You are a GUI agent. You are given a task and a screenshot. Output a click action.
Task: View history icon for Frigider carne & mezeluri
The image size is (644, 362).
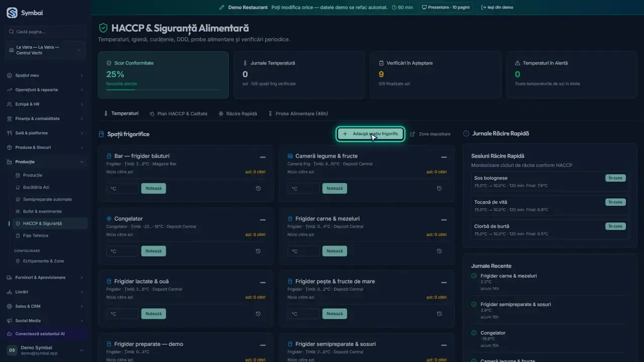pos(439,251)
